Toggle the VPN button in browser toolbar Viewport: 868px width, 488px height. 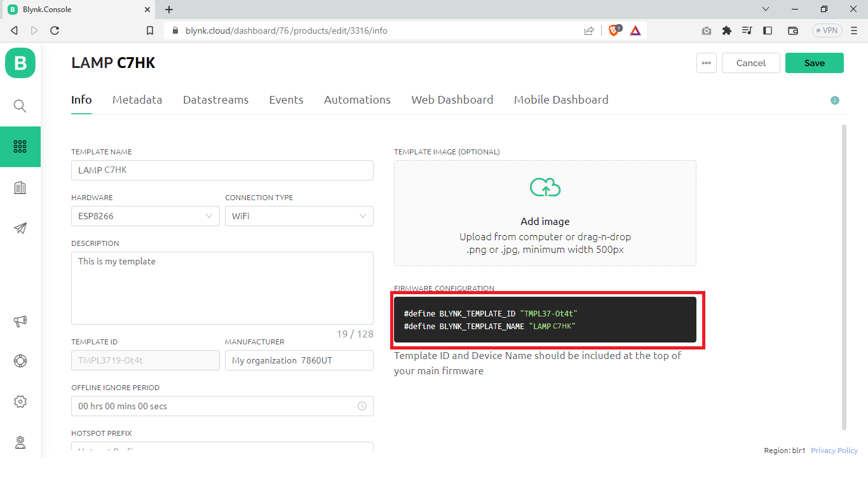[x=827, y=30]
